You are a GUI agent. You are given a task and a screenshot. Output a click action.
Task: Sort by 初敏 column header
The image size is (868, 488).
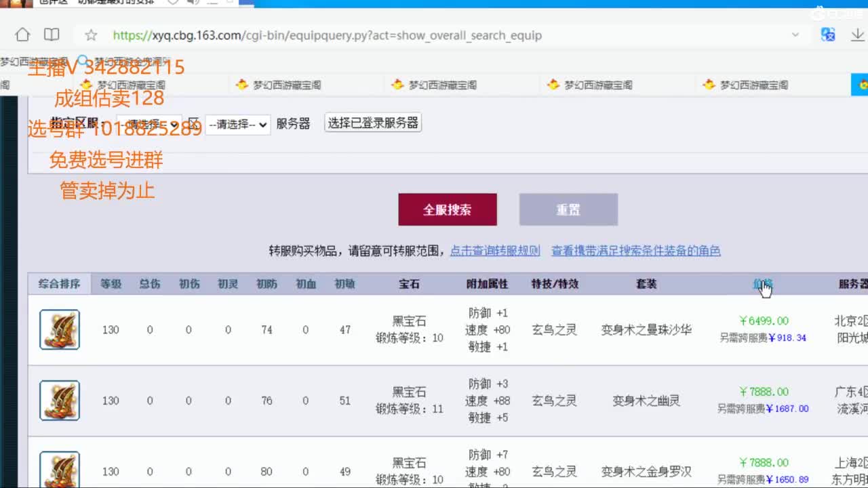[344, 284]
